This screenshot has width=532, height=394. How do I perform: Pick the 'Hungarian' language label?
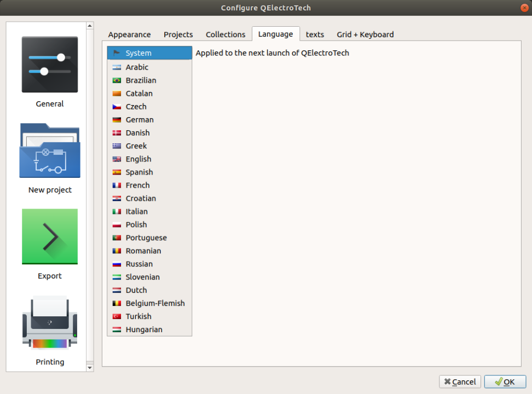coord(144,330)
